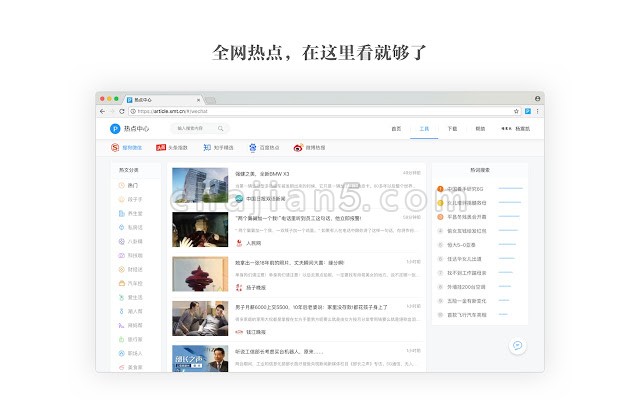Open the article thumbnail showing glass buildings
640x400 pixels.
pos(200,185)
